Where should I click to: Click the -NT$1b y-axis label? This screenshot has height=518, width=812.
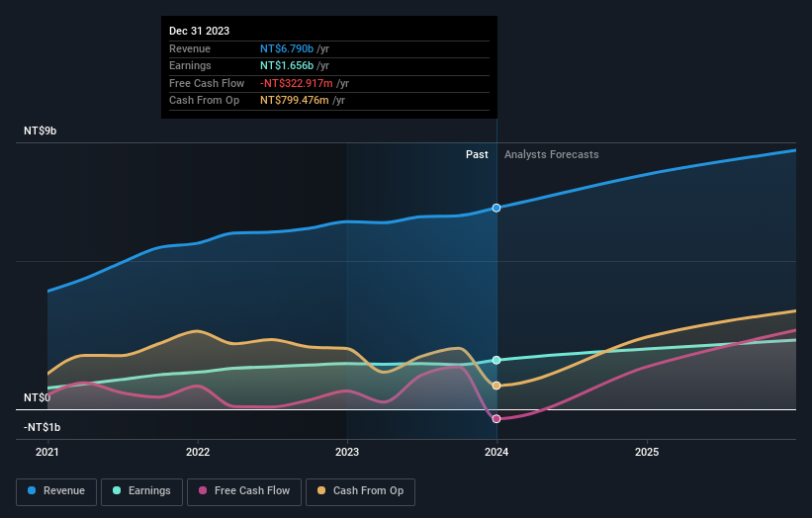[42, 427]
